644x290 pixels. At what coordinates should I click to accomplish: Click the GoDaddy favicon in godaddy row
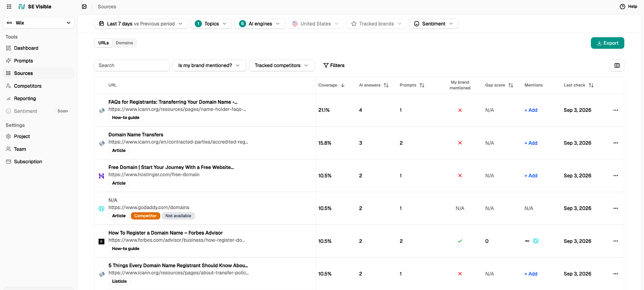[101, 208]
